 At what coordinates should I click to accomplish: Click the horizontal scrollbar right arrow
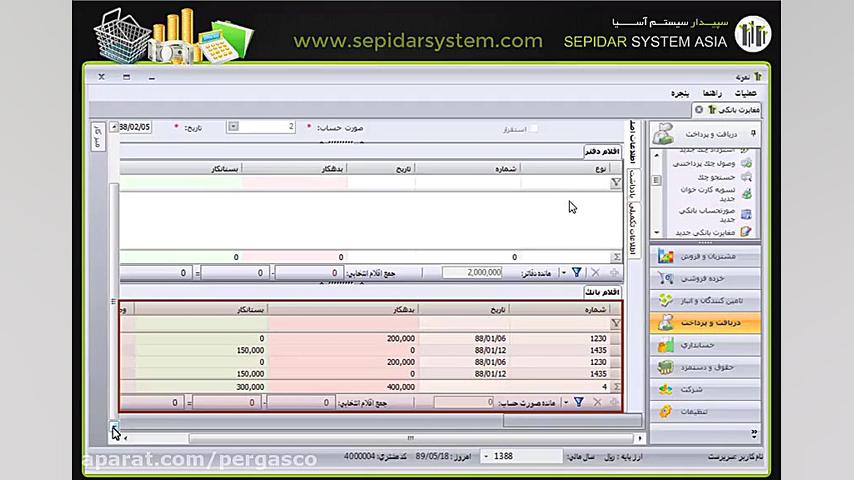[x=640, y=438]
